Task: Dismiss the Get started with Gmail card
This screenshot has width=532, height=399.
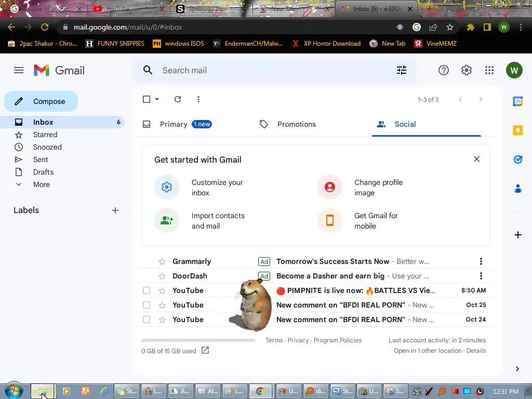Action: [x=476, y=159]
